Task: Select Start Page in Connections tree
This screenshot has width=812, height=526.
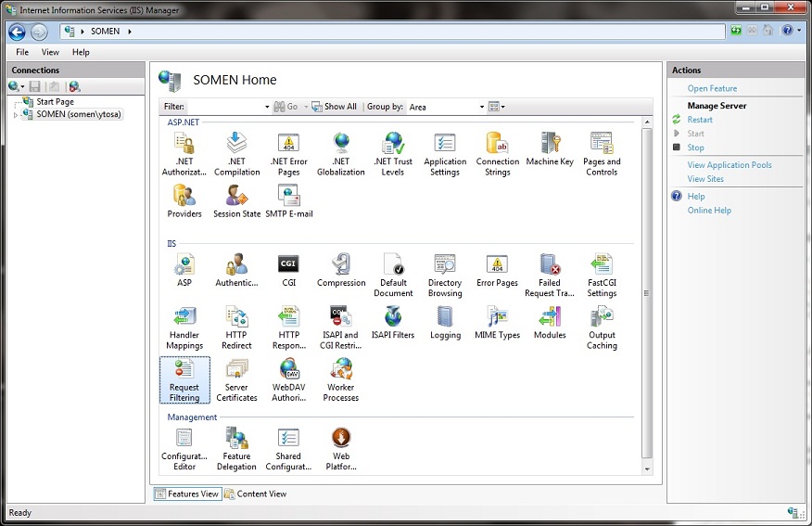Action: tap(55, 101)
